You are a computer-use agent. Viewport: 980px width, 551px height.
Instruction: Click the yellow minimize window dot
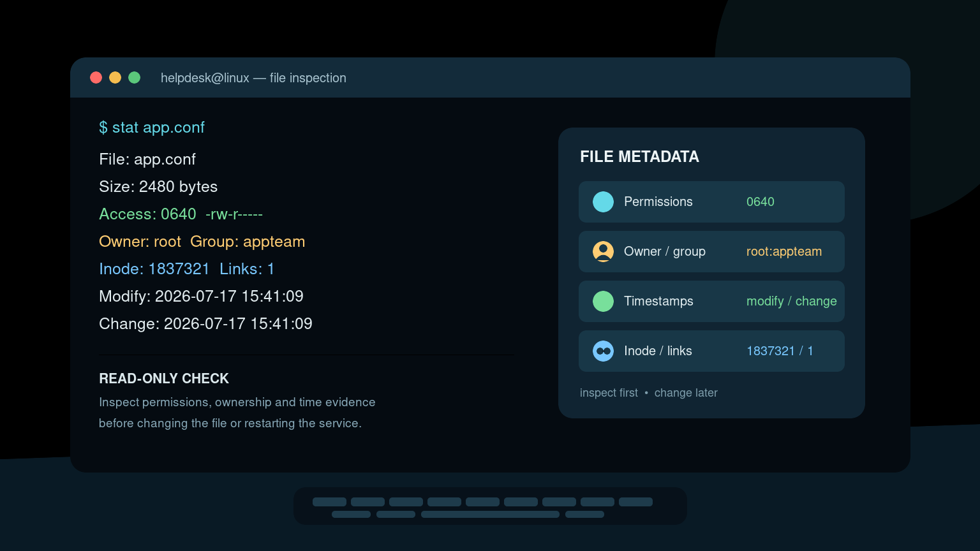coord(115,78)
